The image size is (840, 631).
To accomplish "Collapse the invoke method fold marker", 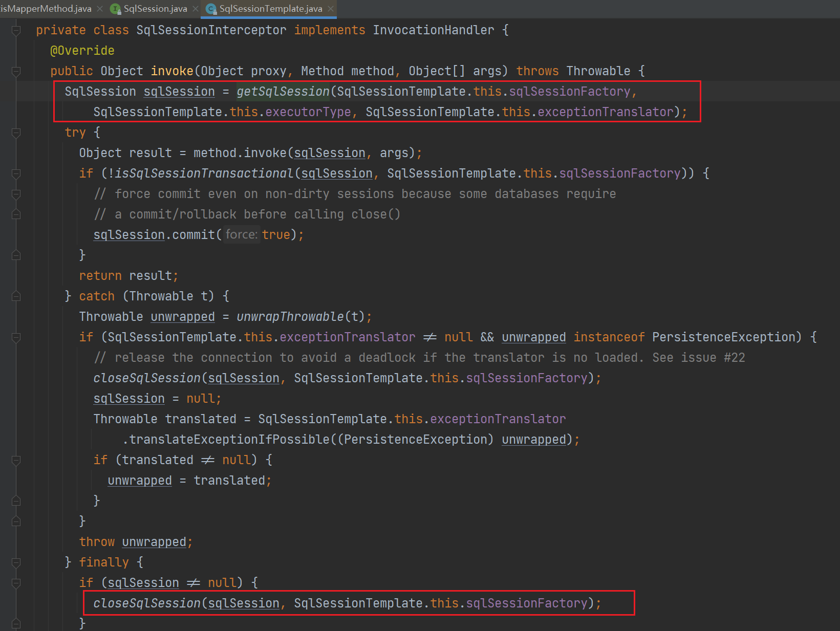I will pyautogui.click(x=16, y=71).
